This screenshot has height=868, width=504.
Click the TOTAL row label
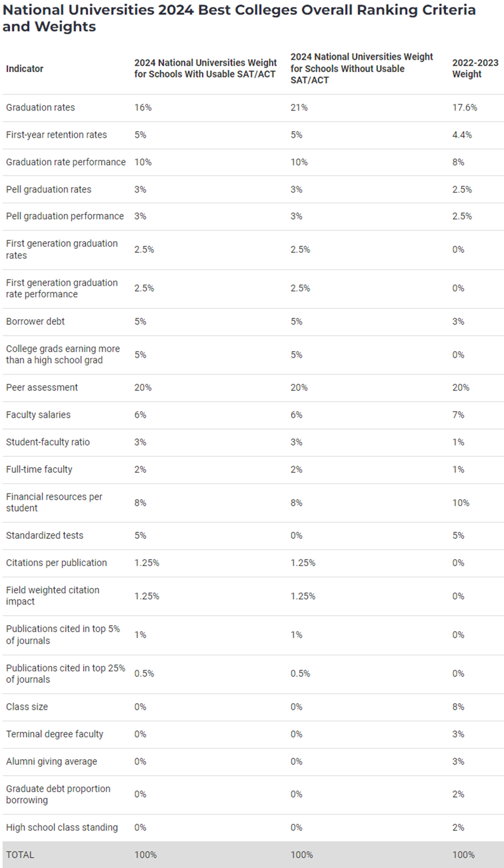pyautogui.click(x=20, y=855)
